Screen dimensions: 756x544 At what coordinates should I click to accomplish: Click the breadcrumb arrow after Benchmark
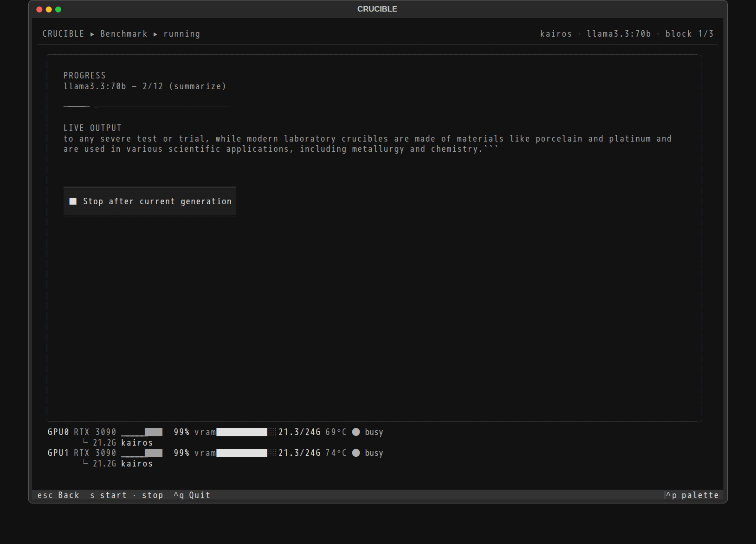coord(155,34)
